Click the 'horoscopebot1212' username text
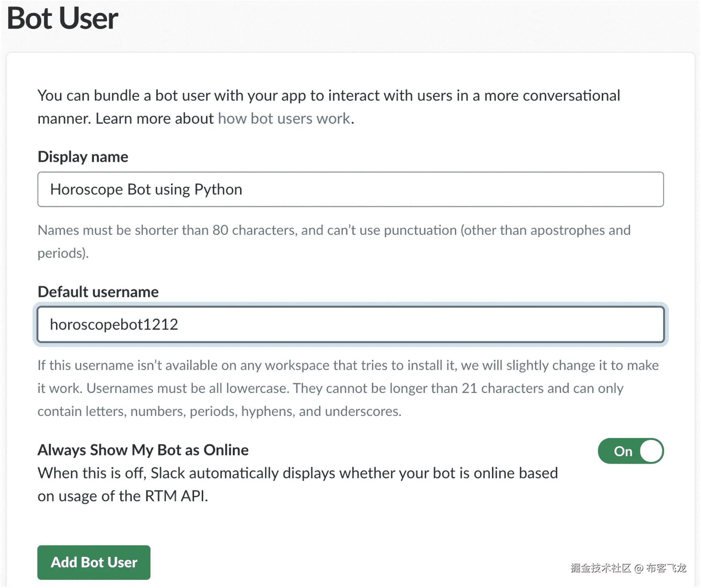Screen dimensions: 701x588 [x=114, y=324]
